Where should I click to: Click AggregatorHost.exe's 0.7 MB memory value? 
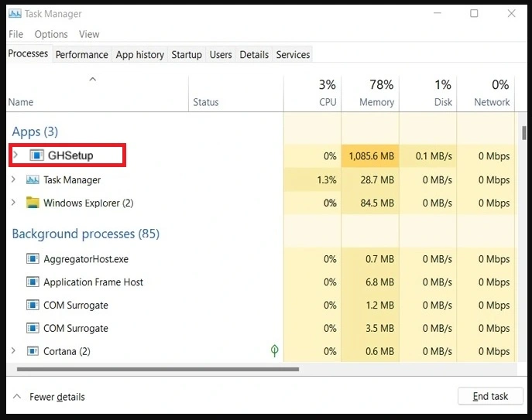(379, 259)
